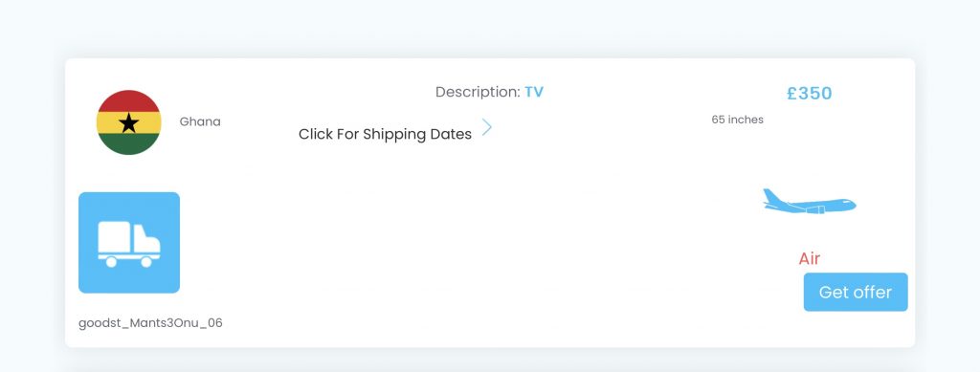Click the Air shipping mode label
The width and height of the screenshot is (980, 372).
pos(810,258)
